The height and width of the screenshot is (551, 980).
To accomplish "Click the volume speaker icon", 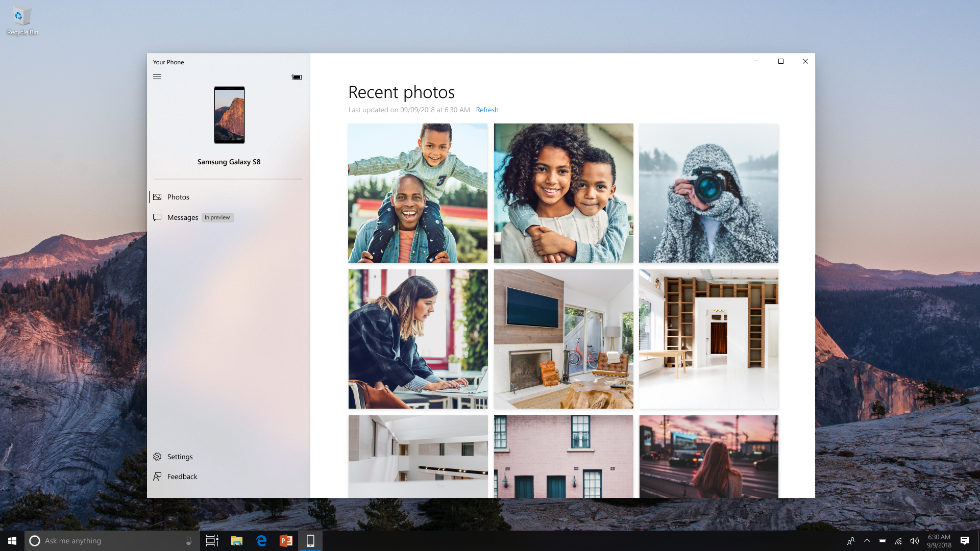I will tap(914, 541).
